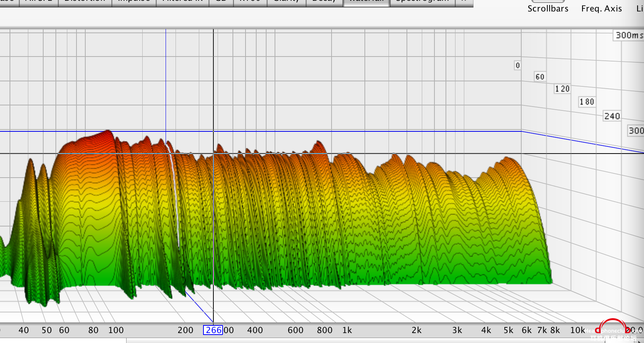Click the 300ms time range label

point(629,35)
